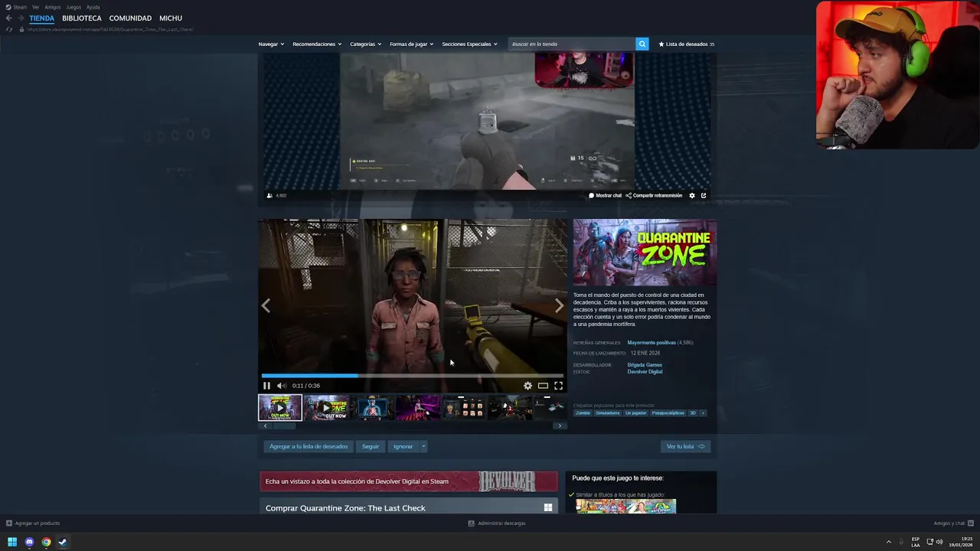Click Compartir retransmisión

tap(654, 195)
